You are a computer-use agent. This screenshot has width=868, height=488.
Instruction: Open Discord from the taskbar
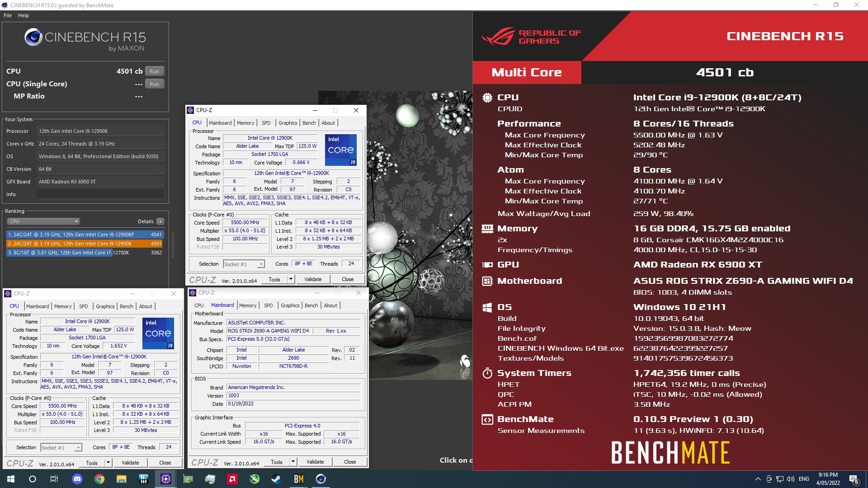77,479
